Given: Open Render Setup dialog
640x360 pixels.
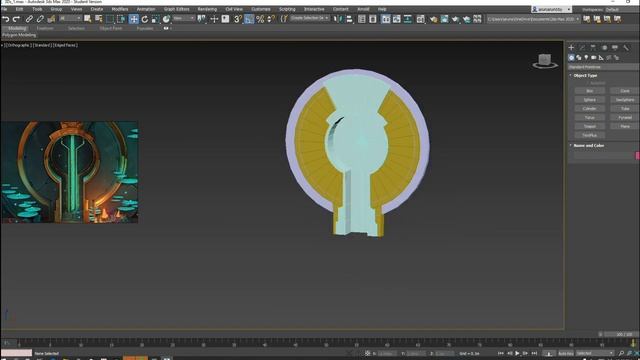Looking at the screenshot, I should tap(433, 19).
